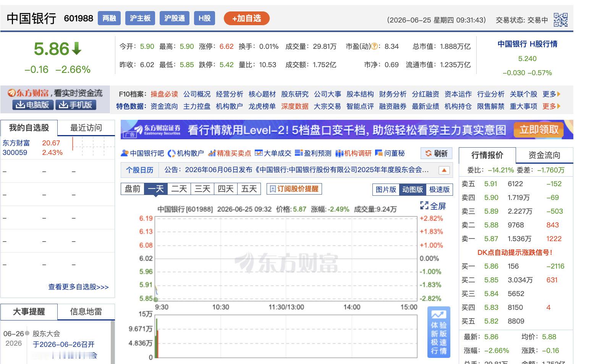Click the H股 tag
This screenshot has width=589, height=364.
tap(205, 18)
